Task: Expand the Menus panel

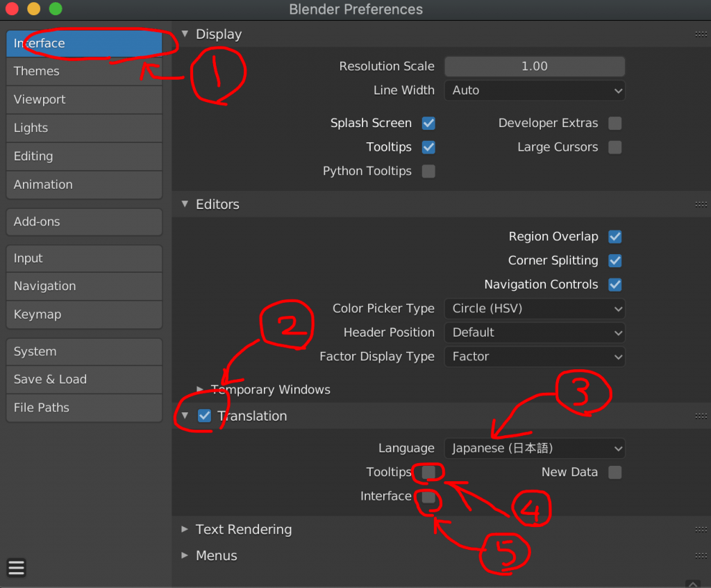Action: coord(185,555)
